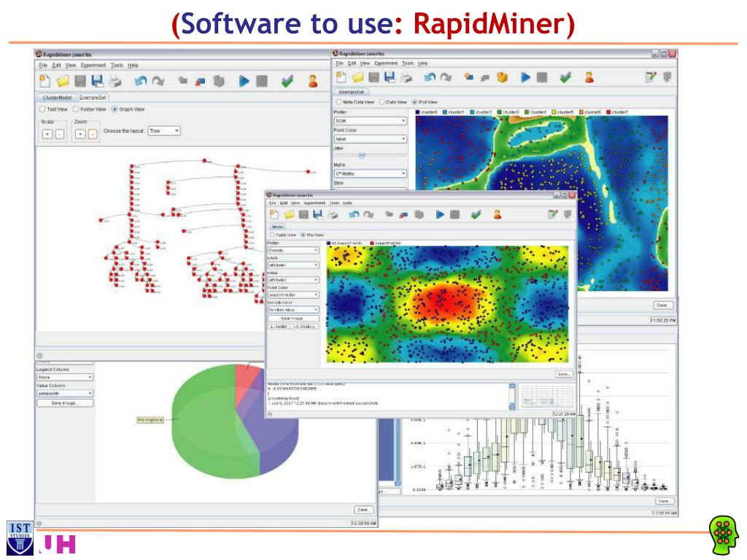Click support vector red legend swatch

(x=373, y=244)
